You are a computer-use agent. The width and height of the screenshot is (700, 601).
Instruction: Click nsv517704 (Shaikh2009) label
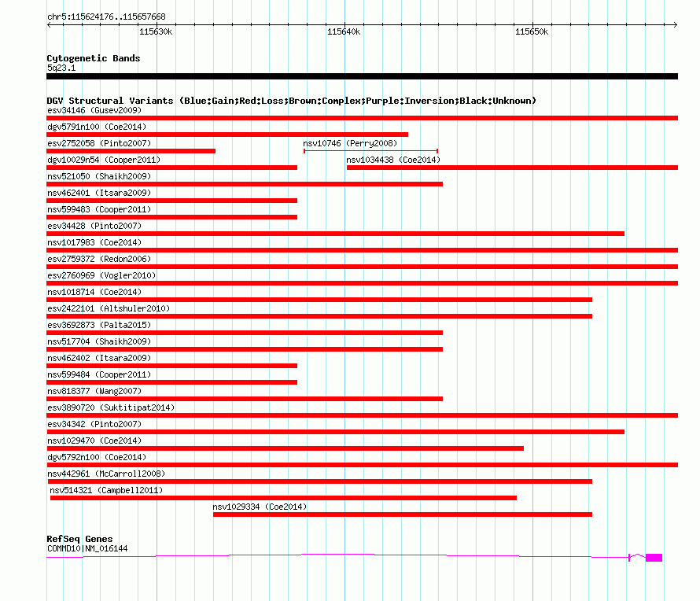pyautogui.click(x=99, y=341)
